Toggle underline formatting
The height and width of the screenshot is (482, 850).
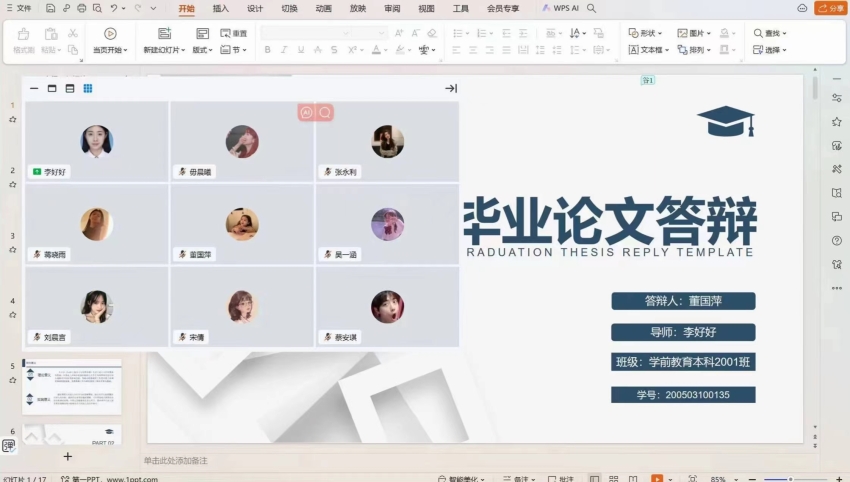coord(301,50)
